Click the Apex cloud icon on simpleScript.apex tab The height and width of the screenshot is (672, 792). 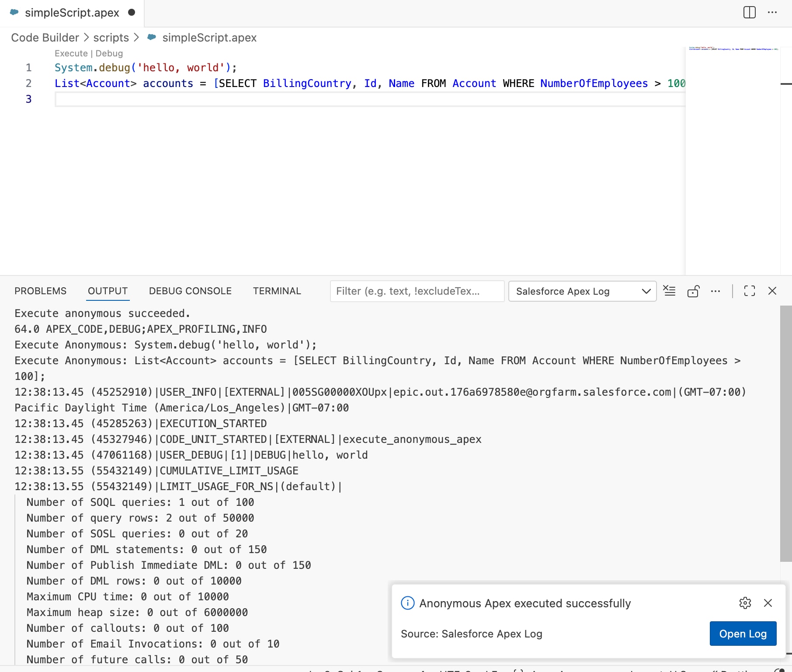[14, 13]
